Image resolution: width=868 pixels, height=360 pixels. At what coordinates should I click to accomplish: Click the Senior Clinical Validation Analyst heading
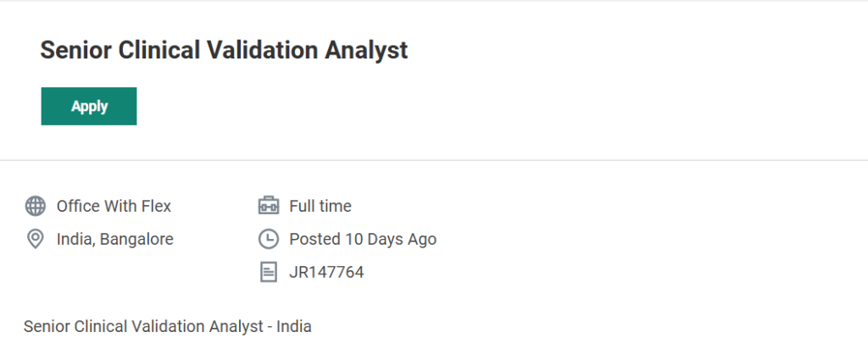(224, 50)
